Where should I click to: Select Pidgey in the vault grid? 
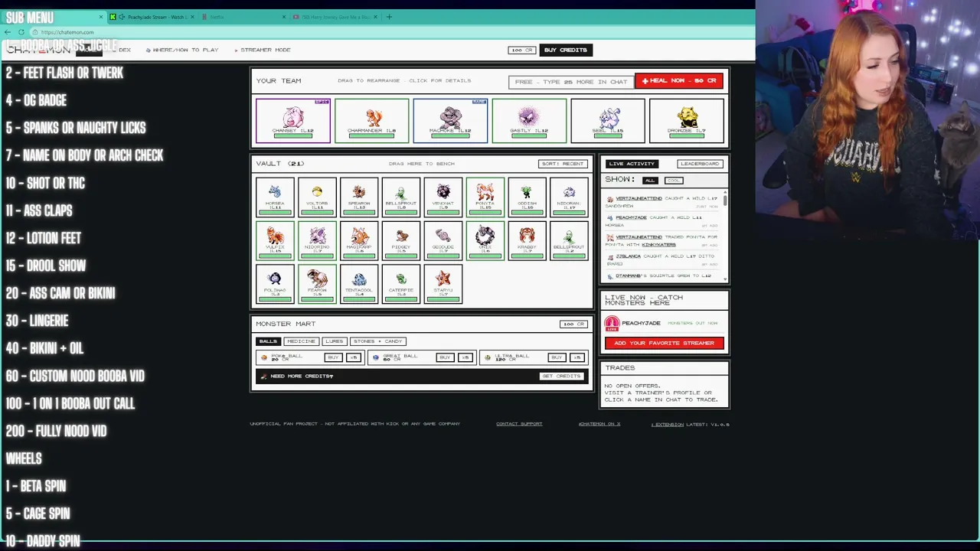click(401, 241)
